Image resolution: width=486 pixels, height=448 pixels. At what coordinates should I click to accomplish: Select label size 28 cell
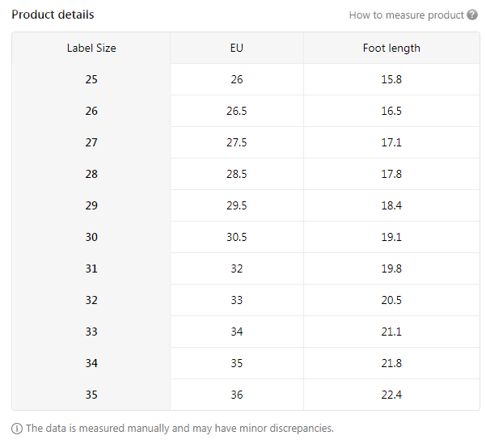pos(91,174)
